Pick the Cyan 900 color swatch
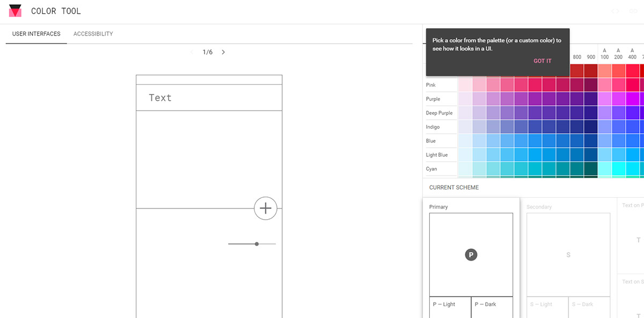 (x=590, y=169)
